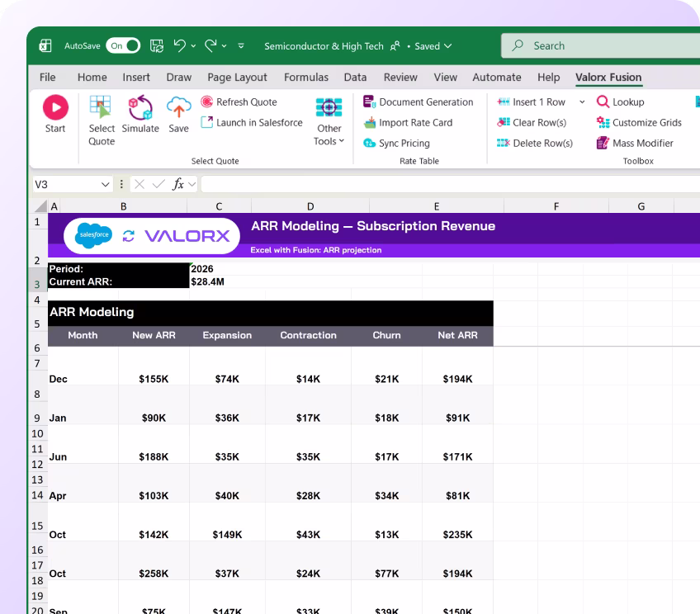Viewport: 700px width, 614px height.
Task: Switch to the Home tab
Action: tap(92, 78)
